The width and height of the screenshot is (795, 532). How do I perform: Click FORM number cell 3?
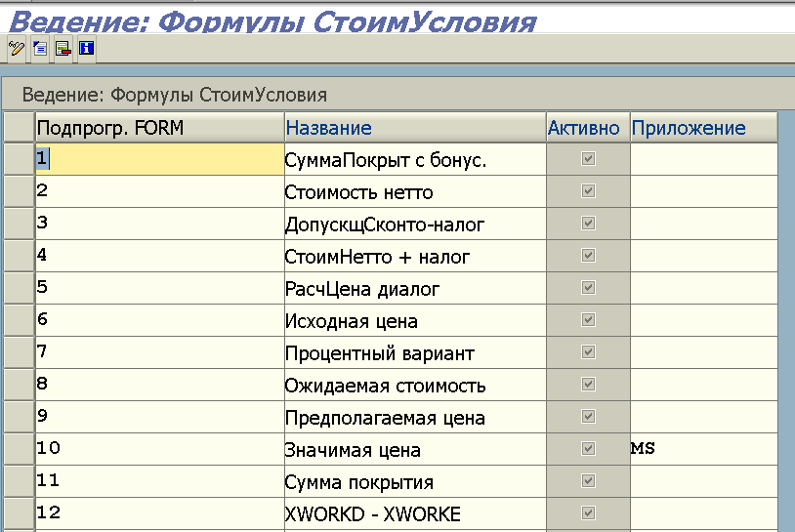160,224
